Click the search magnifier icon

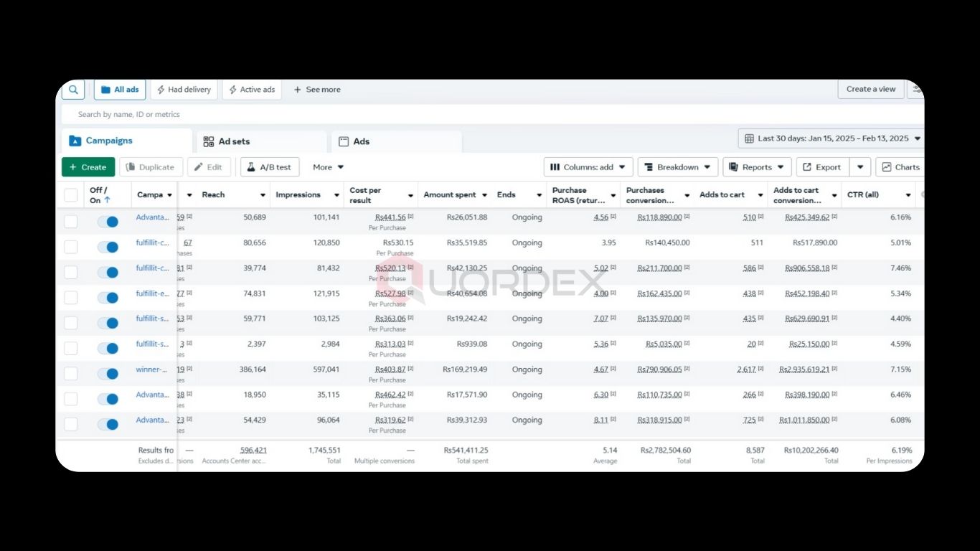[73, 90]
